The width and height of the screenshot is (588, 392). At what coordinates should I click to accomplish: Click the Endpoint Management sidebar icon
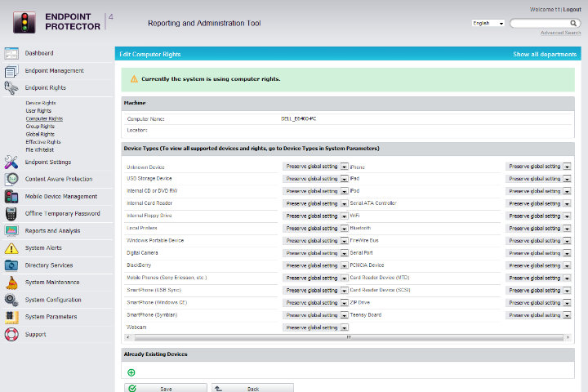[11, 71]
